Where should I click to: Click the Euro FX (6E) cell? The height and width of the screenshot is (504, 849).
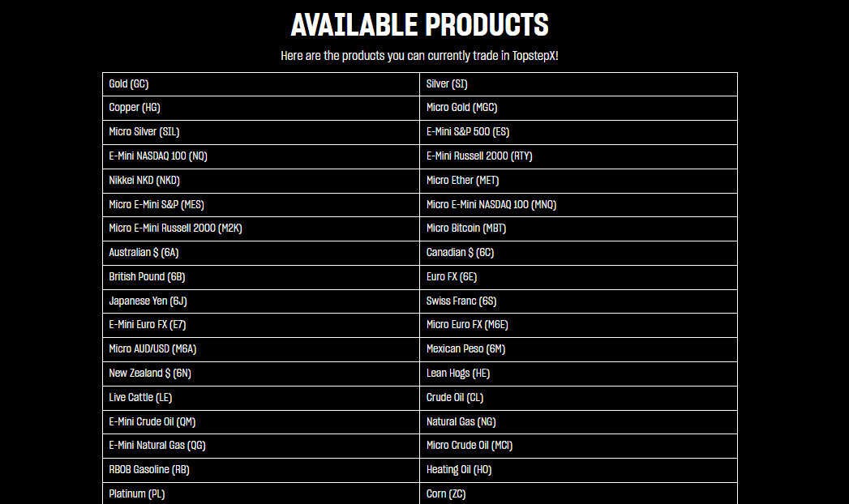452,277
